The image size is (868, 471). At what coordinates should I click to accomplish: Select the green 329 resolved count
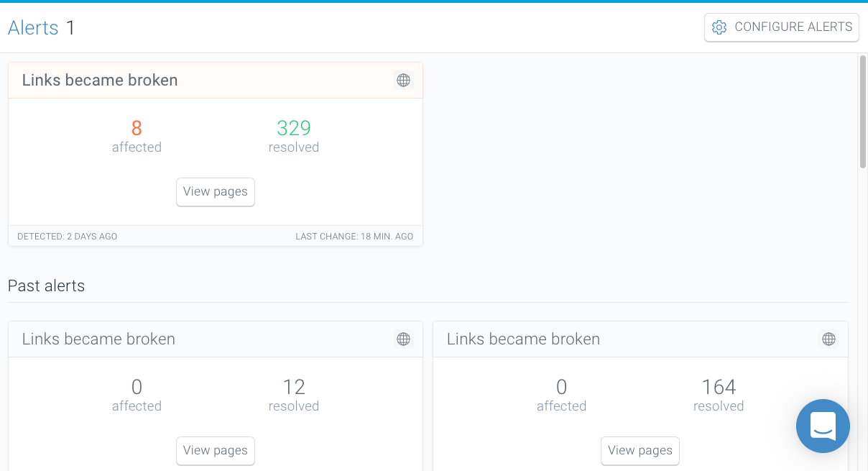294,128
